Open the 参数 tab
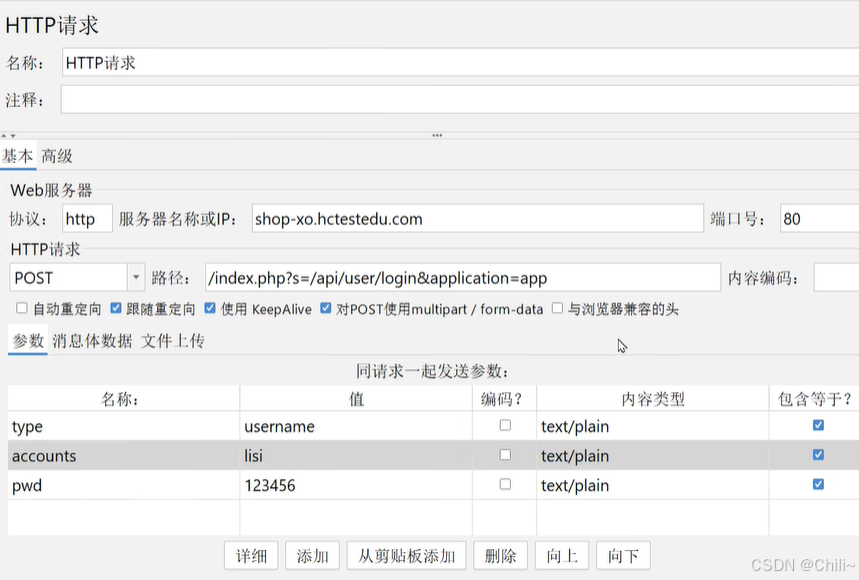The image size is (859, 580). click(x=28, y=341)
